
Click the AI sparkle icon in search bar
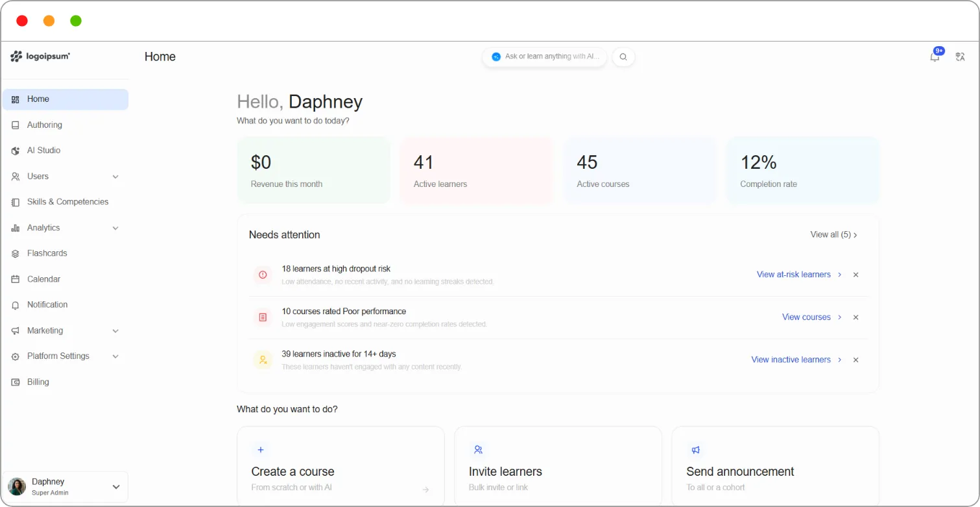[x=496, y=56]
